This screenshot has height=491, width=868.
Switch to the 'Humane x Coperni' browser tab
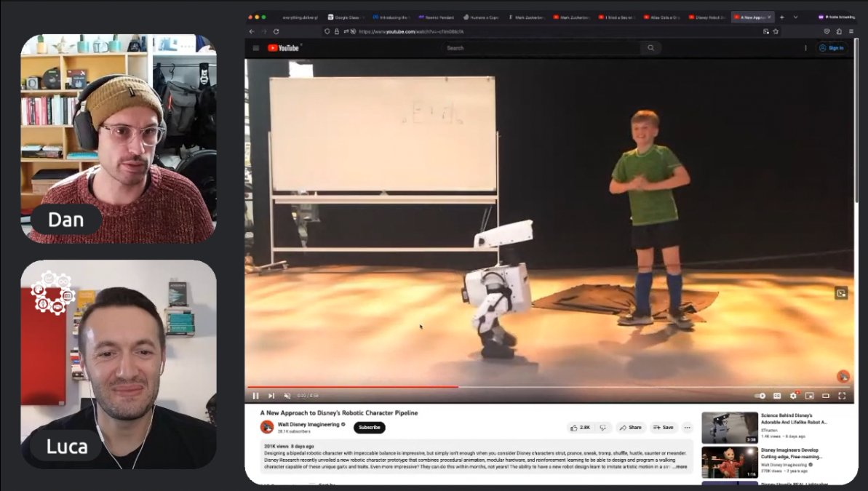coord(482,17)
